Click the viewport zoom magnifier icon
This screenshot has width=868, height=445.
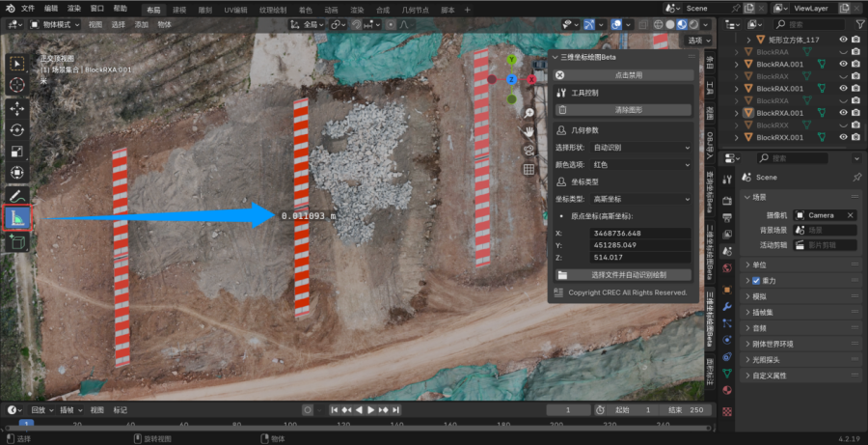tap(529, 113)
